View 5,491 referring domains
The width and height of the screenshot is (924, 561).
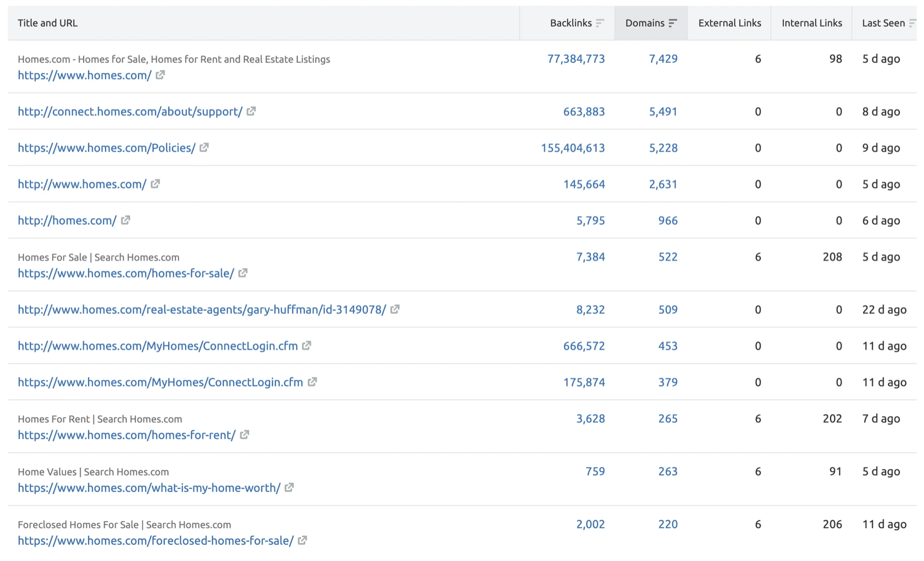(663, 111)
